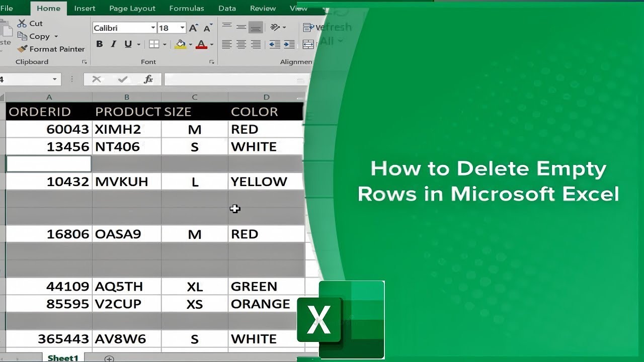644x362 pixels.
Task: Select the XL size cell
Action: [195, 286]
